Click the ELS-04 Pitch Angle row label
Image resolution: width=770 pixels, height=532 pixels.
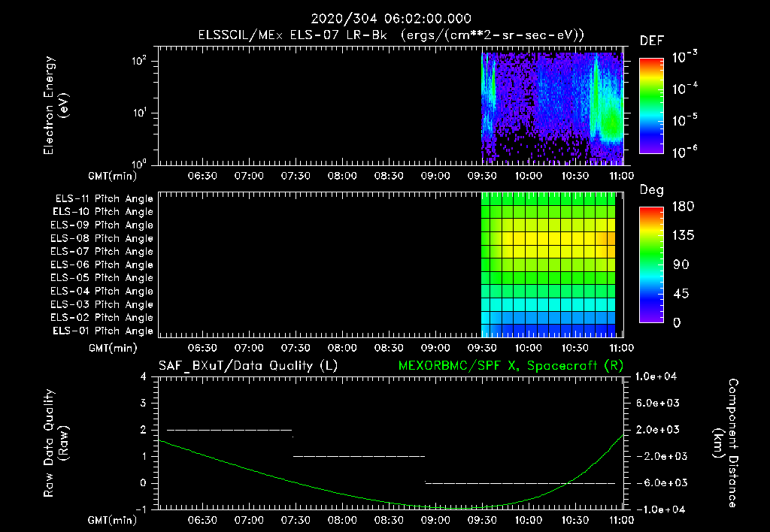click(x=102, y=291)
